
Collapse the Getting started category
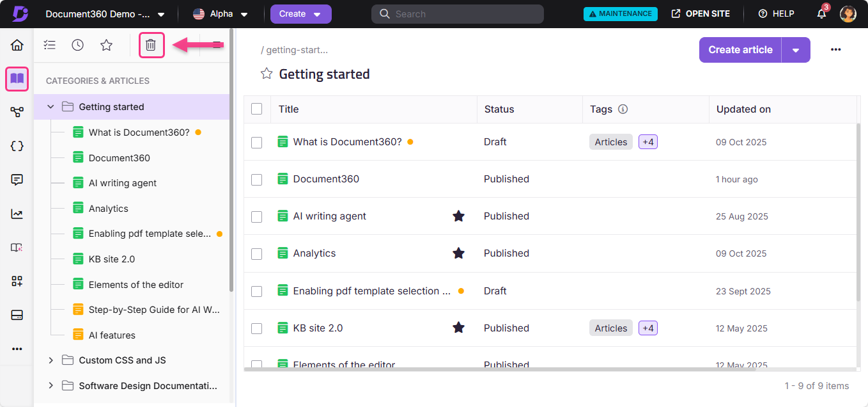coord(50,107)
